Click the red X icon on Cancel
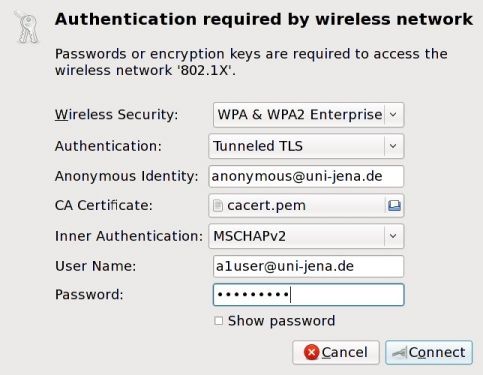 (312, 352)
